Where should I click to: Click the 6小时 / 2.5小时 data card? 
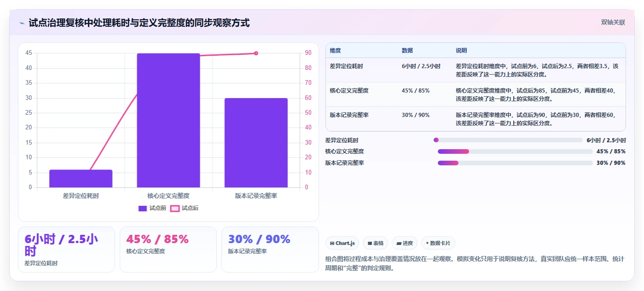click(x=66, y=250)
